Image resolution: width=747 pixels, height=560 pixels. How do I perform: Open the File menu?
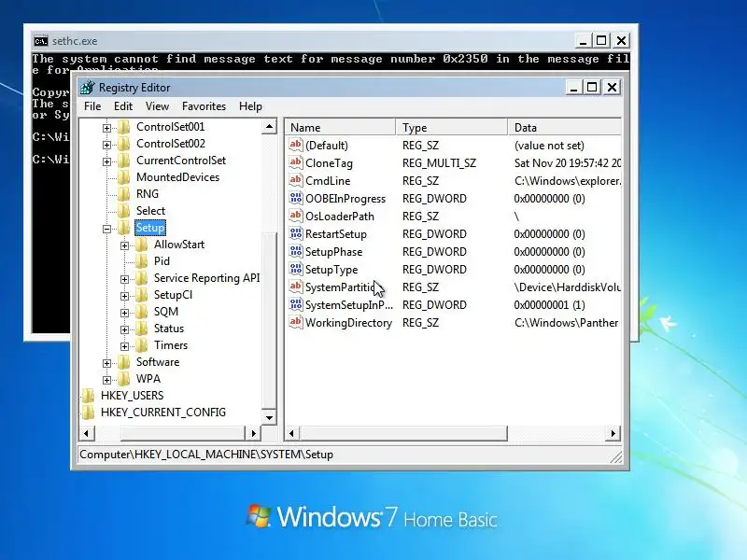pyautogui.click(x=92, y=106)
